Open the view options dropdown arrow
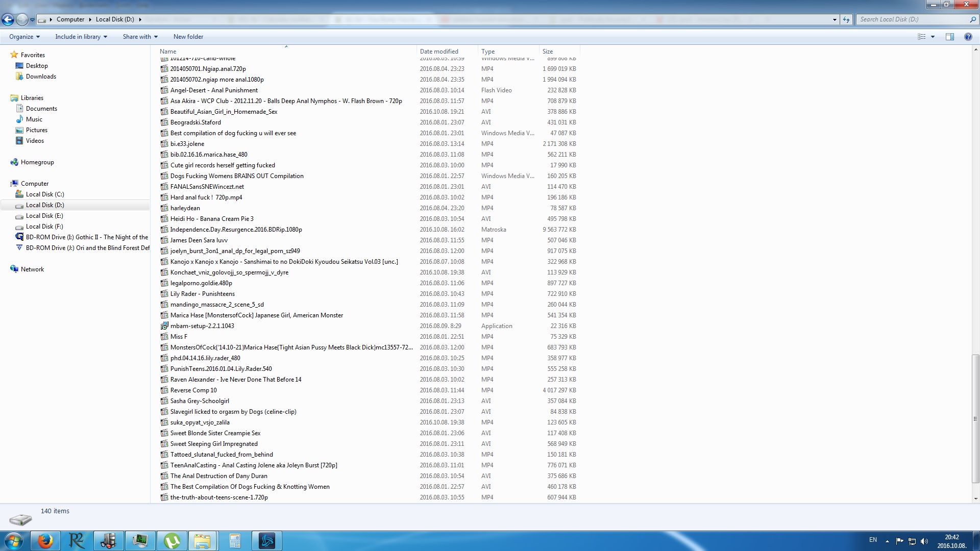The height and width of the screenshot is (551, 980). point(933,37)
